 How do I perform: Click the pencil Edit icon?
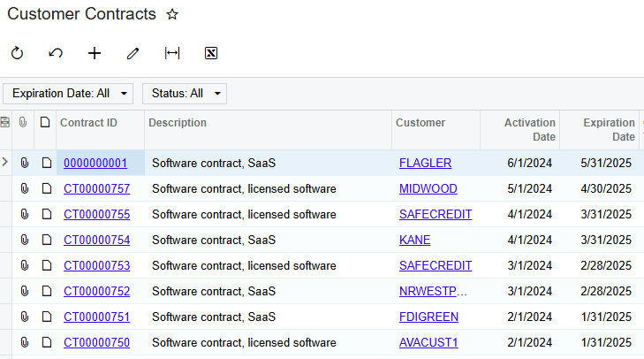click(x=133, y=53)
